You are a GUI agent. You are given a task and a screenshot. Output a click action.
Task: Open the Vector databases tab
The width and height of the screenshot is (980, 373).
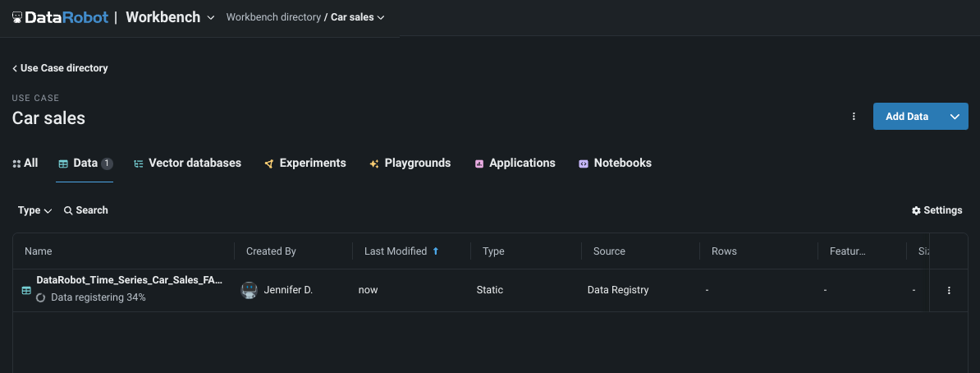point(187,163)
